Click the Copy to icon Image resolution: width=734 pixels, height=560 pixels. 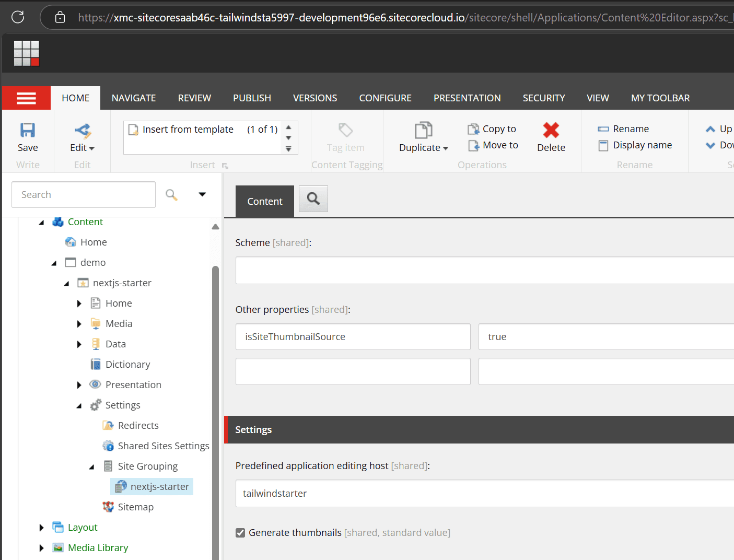473,129
